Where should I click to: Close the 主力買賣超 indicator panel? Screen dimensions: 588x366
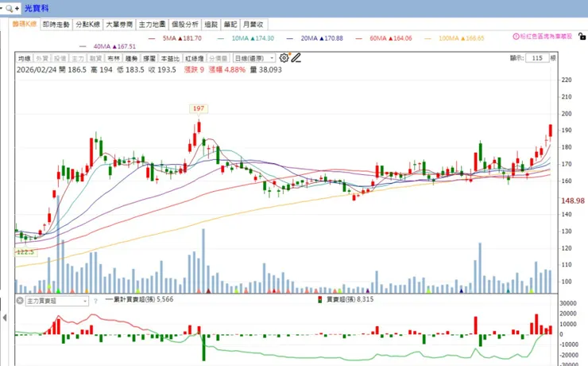pos(20,301)
